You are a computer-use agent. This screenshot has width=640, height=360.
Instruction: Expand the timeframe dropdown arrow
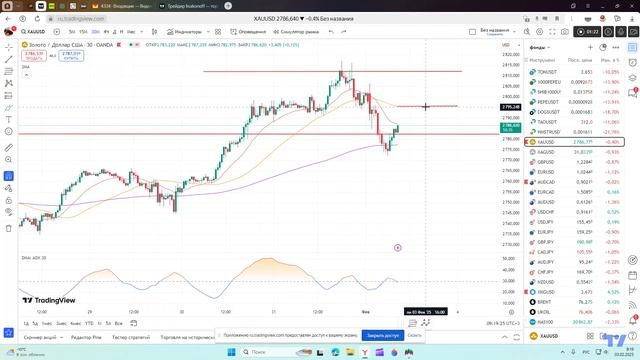coord(142,31)
